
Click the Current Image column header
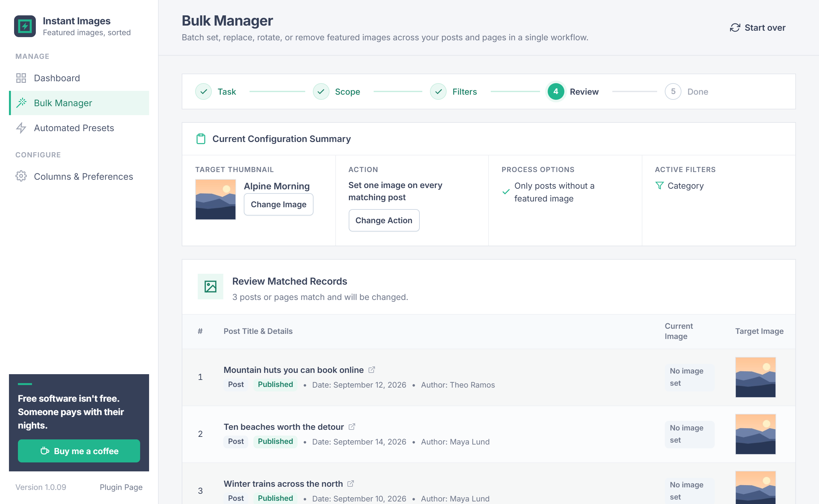[679, 331]
